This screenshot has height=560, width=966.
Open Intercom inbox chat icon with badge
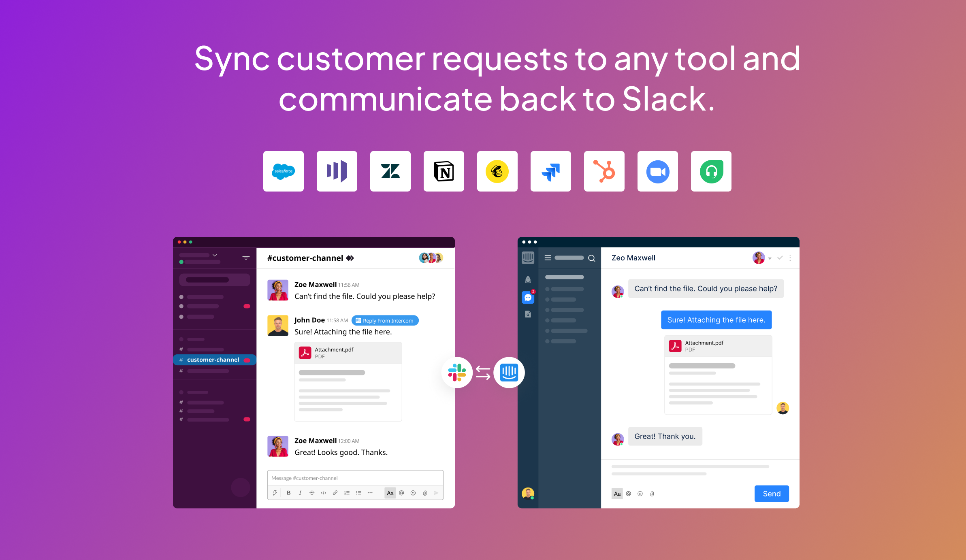point(528,297)
